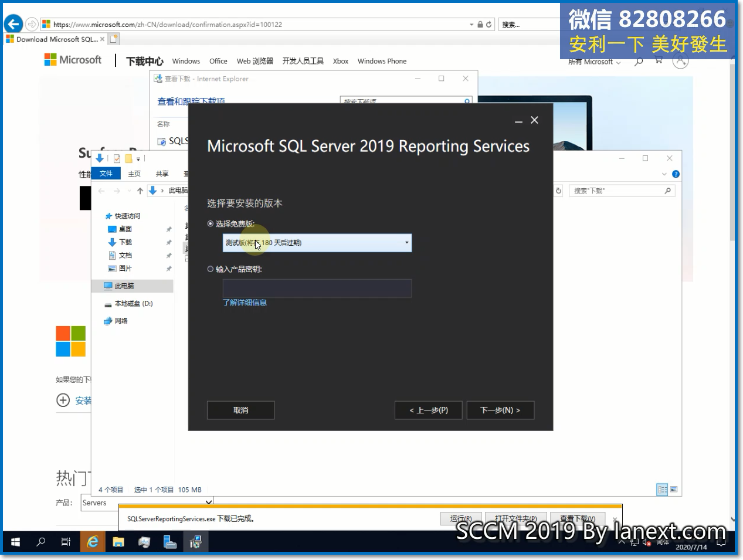743x560 pixels.
Task: Open Windows menu on Microsoft site
Action: [186, 61]
